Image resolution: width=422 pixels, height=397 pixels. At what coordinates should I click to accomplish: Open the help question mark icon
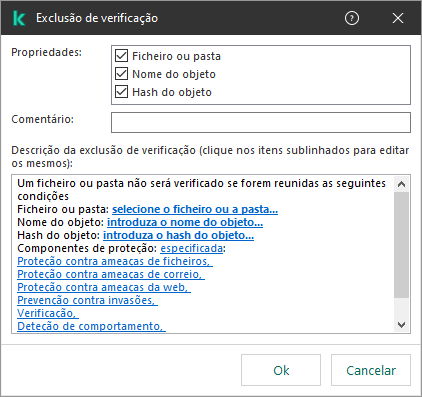(x=352, y=18)
